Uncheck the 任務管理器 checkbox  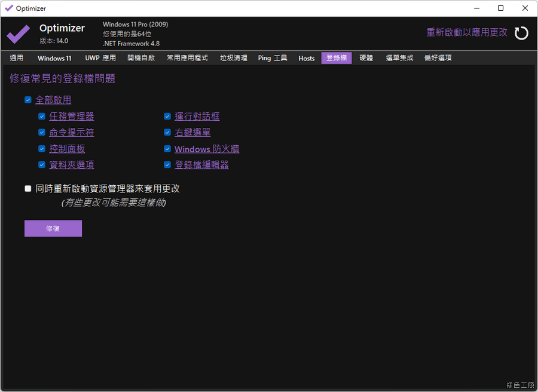tap(42, 117)
